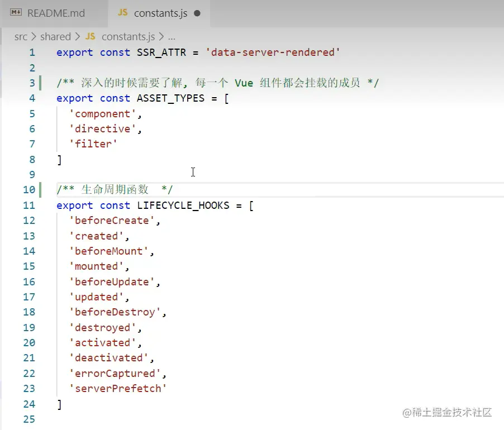Click the 'activated' string on line 20
Screen dimensions: 504x430
(x=102, y=343)
